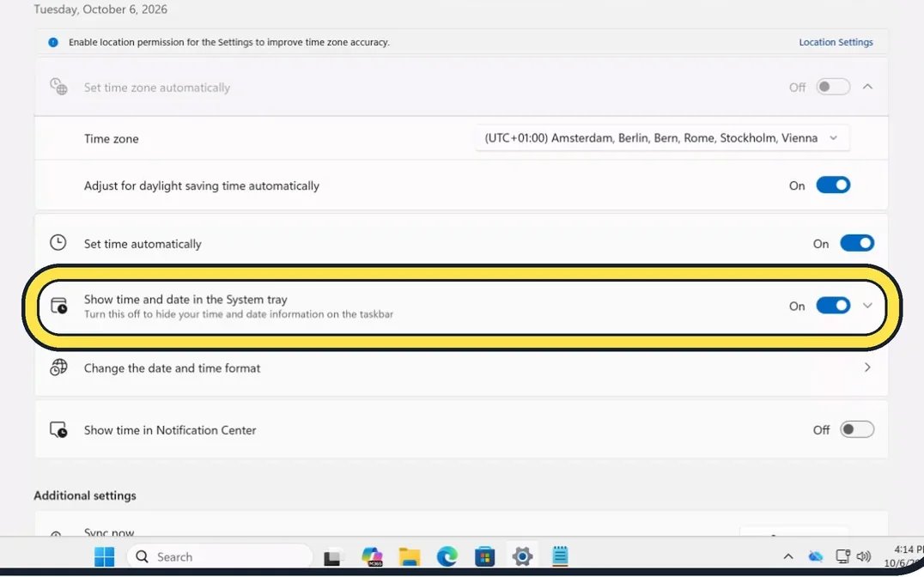Click the clock icon beside Set time automatically
This screenshot has width=924, height=577.
[x=58, y=243]
